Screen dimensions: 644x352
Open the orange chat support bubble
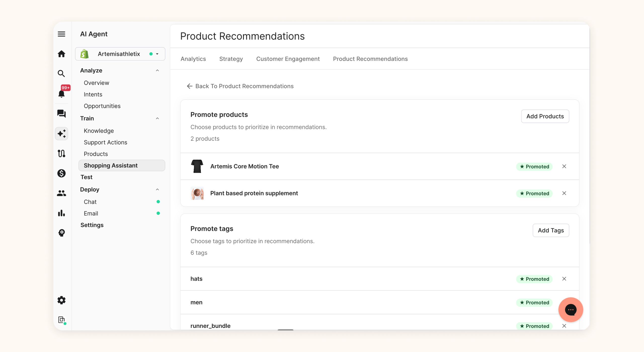click(x=571, y=310)
